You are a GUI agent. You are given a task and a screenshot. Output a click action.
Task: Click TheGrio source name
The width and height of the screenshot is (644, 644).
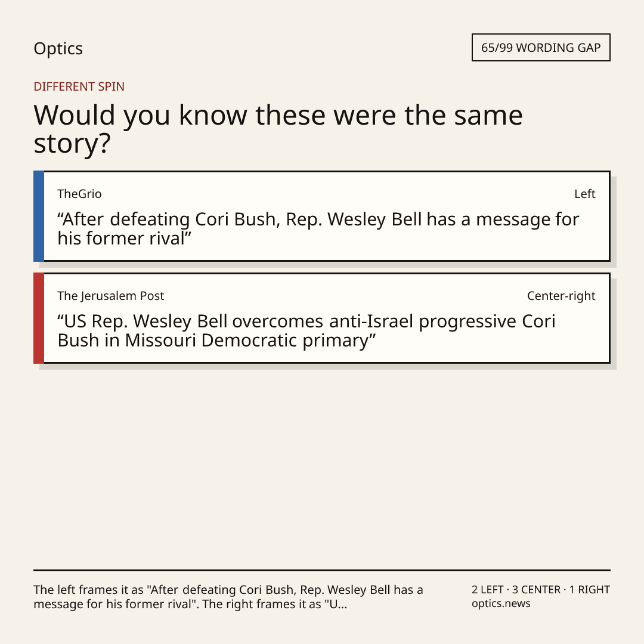pos(79,194)
